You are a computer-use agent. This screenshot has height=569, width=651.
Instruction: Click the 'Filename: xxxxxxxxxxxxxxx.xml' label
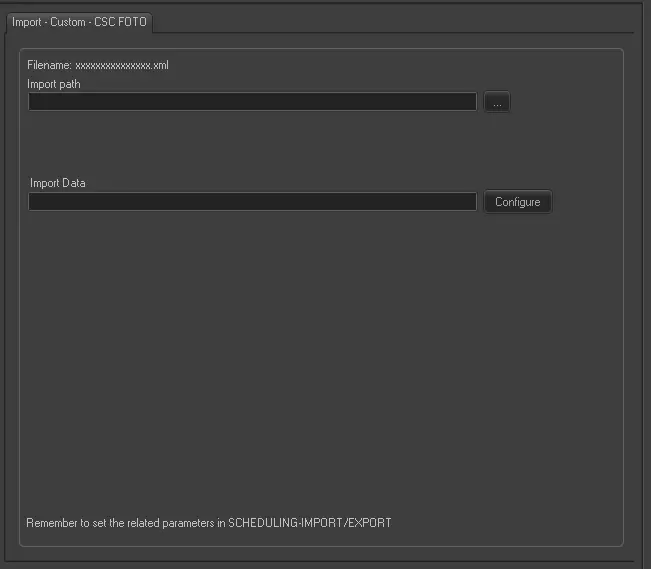point(97,65)
